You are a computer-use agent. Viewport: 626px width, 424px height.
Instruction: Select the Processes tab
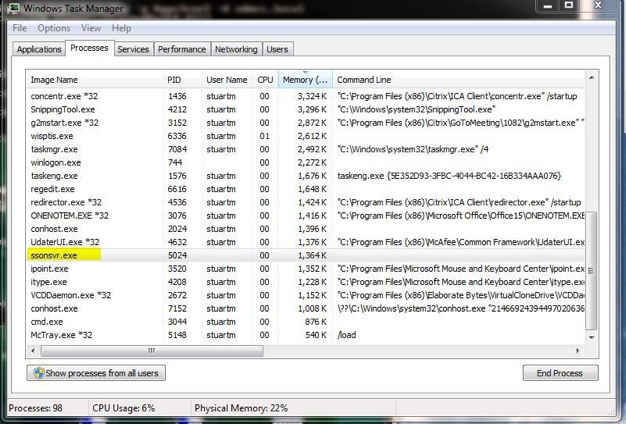coord(89,48)
